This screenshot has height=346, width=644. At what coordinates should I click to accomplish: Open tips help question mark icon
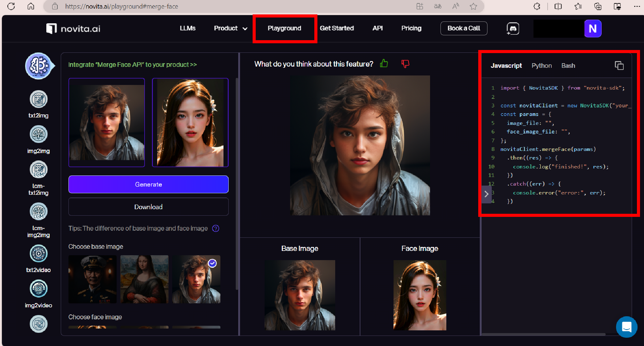click(x=216, y=229)
